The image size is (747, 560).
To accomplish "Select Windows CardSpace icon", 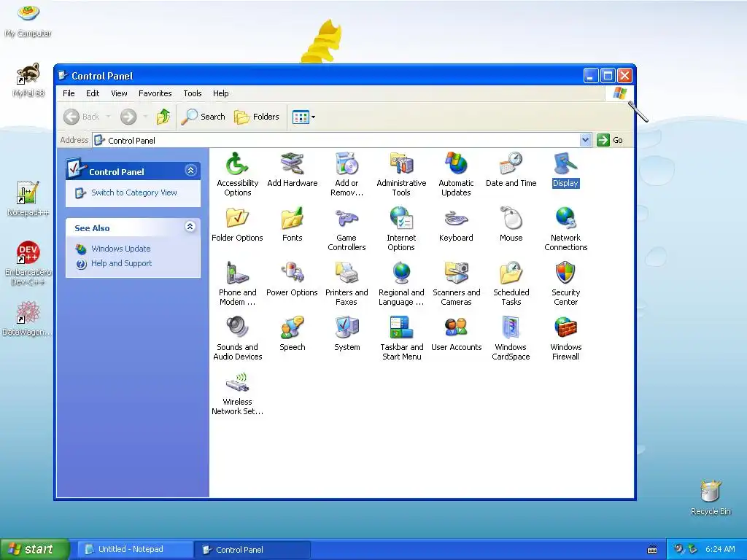I will pos(511,328).
